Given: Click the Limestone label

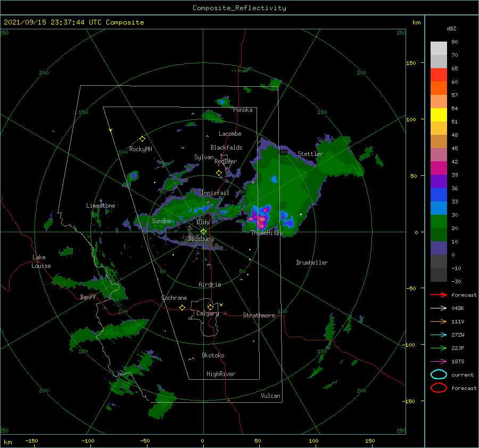Looking at the screenshot, I should tap(101, 206).
